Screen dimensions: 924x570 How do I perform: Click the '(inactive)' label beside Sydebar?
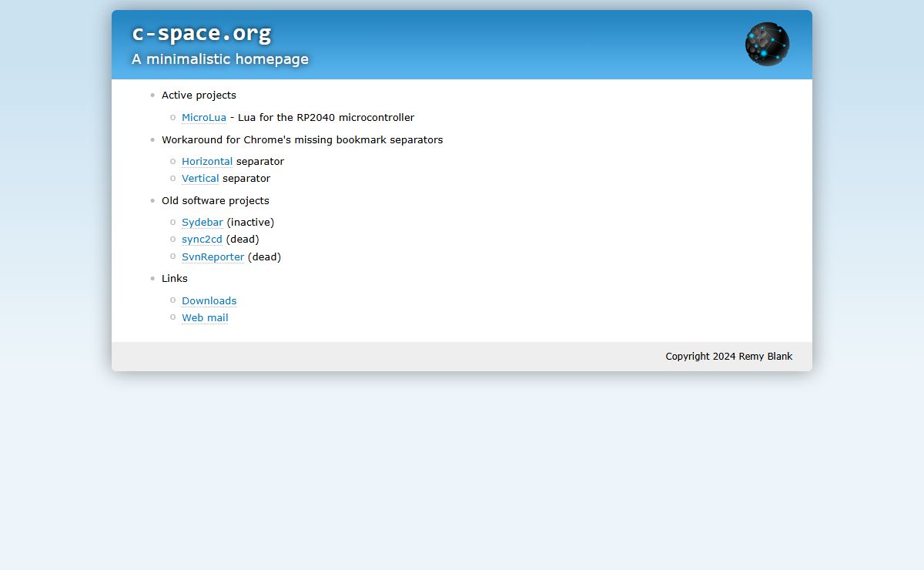[x=250, y=223]
